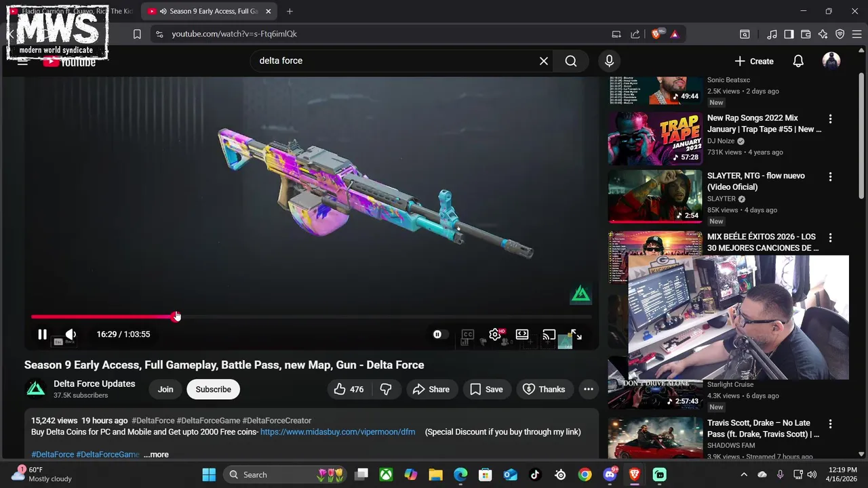The width and height of the screenshot is (868, 488).
Task: Open site settings icon in address bar
Action: [159, 34]
